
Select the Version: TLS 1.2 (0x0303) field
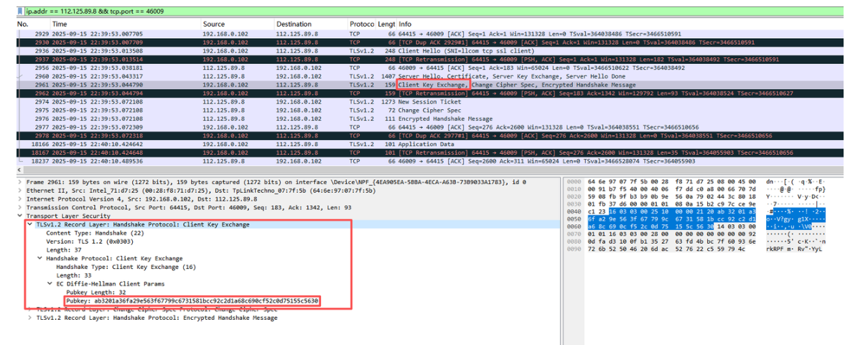click(89, 241)
